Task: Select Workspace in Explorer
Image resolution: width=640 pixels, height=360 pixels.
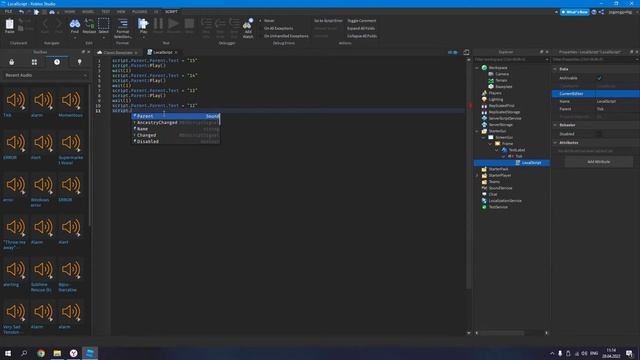Action: 498,68
